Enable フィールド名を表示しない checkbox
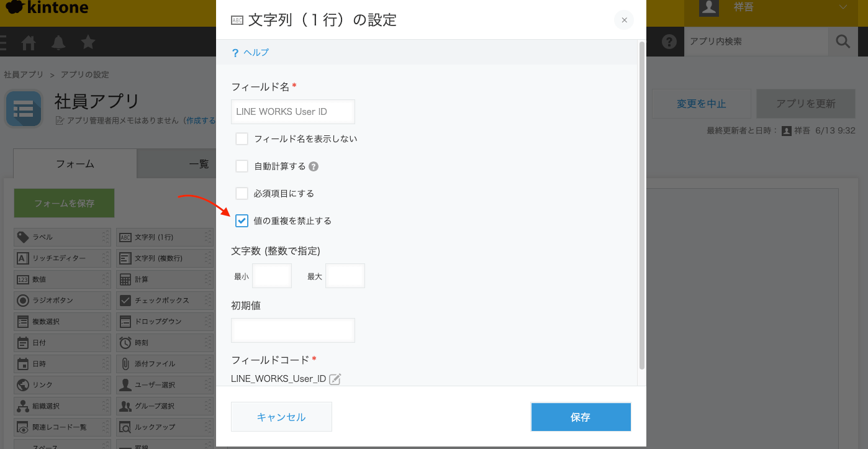Viewport: 868px width, 449px height. (x=242, y=139)
